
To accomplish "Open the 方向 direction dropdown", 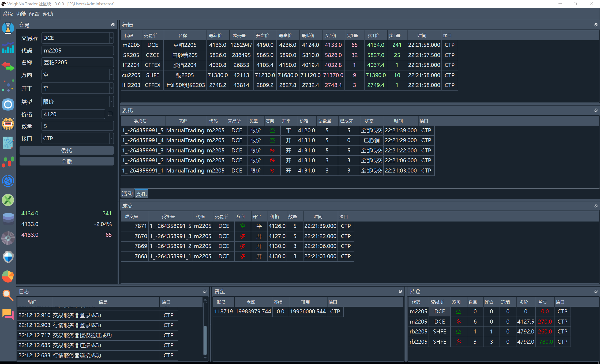I will point(111,75).
